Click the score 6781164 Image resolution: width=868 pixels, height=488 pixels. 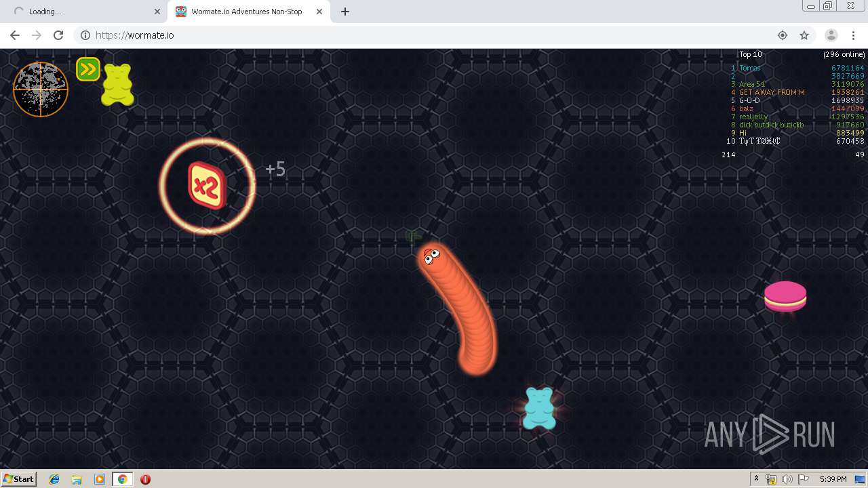point(848,68)
